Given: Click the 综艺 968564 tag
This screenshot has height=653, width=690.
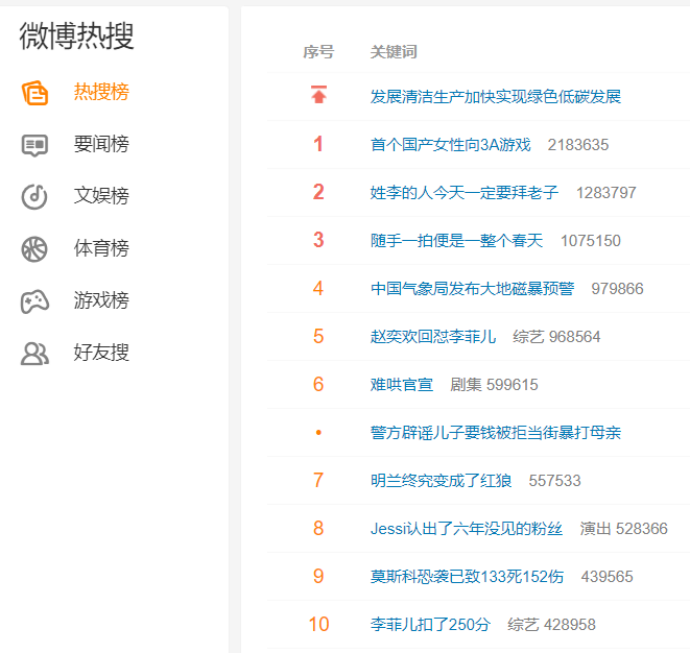Looking at the screenshot, I should [x=557, y=337].
